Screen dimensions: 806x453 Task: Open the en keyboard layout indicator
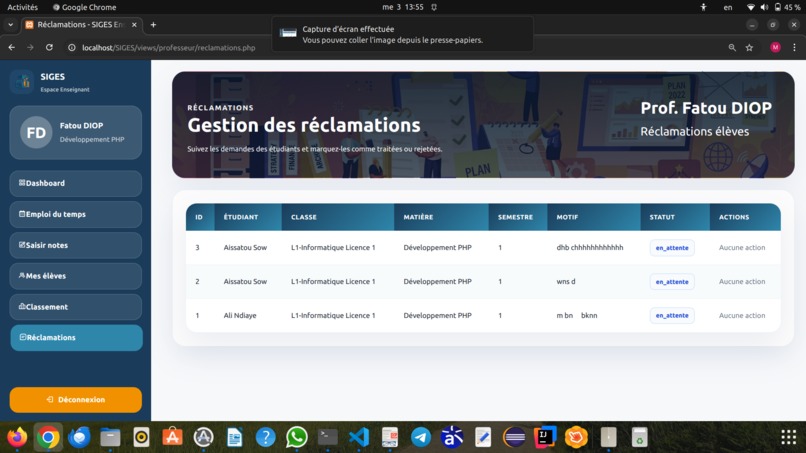(x=728, y=7)
